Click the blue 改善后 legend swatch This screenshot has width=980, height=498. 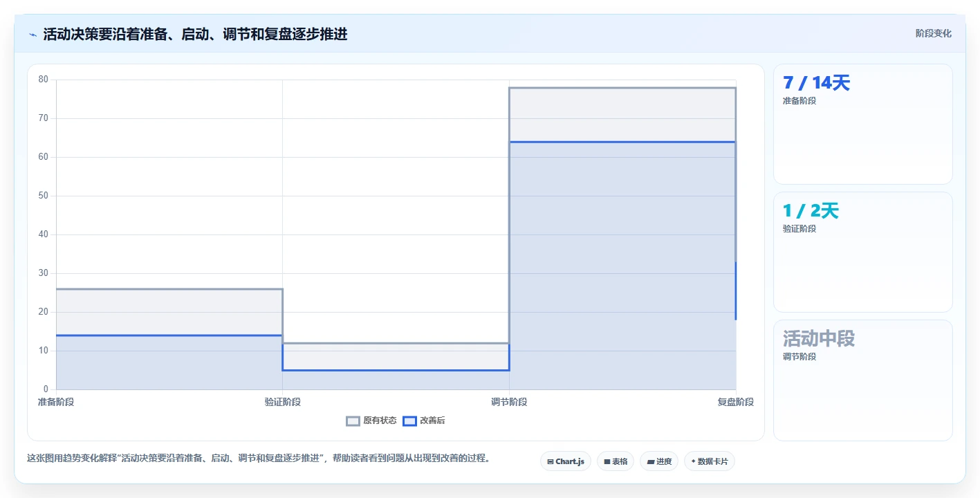pyautogui.click(x=410, y=421)
